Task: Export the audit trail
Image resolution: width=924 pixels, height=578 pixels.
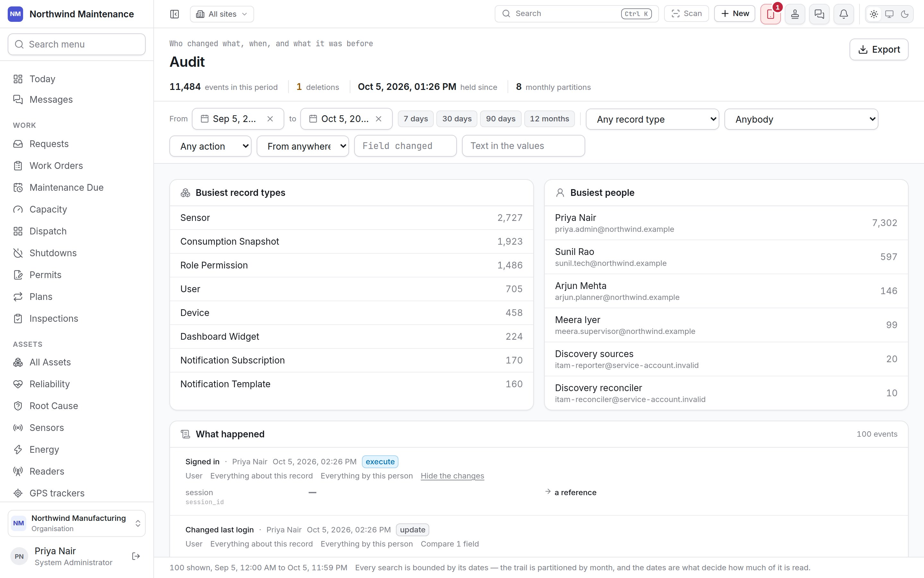Action: coord(879,49)
